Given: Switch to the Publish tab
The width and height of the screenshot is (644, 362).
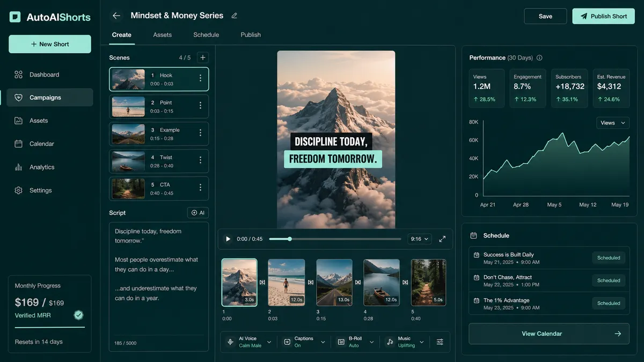Looking at the screenshot, I should [x=251, y=35].
